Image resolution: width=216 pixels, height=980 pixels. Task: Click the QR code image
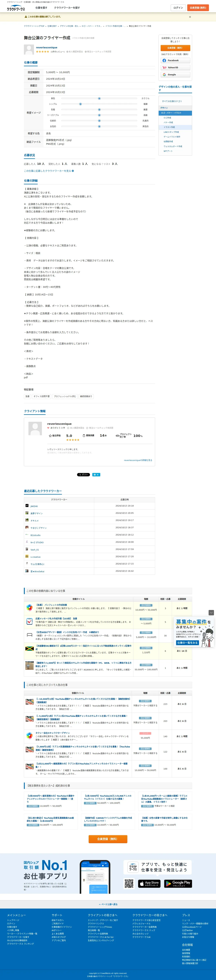click(x=129, y=883)
